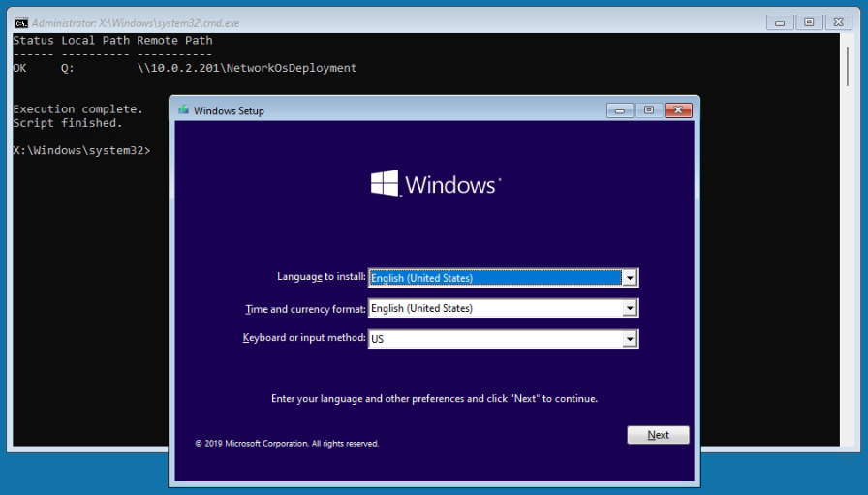
Task: Click the 'Time and currency format:' label
Action: 305,309
